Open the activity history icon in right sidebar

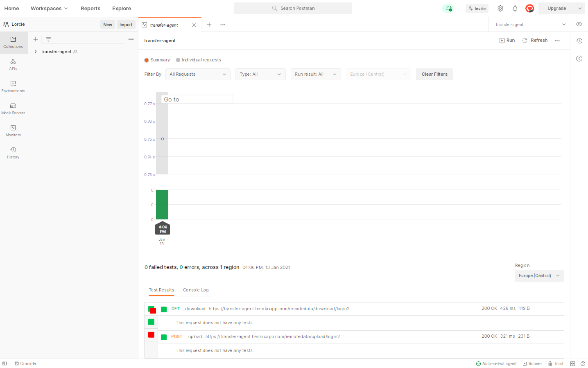pos(579,41)
